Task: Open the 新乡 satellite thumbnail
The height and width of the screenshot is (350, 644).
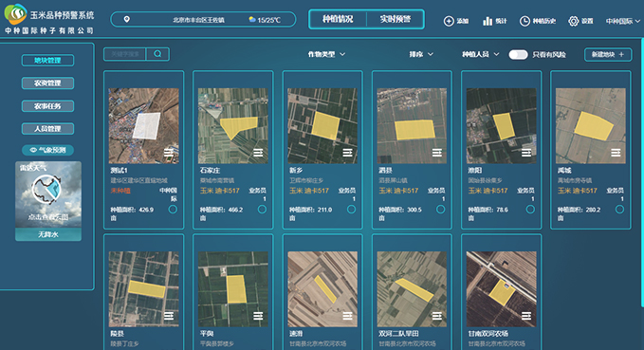Action: tap(322, 126)
